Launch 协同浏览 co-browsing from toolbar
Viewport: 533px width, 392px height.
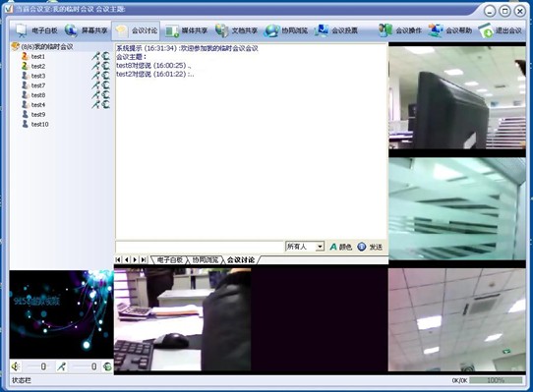tap(286, 30)
